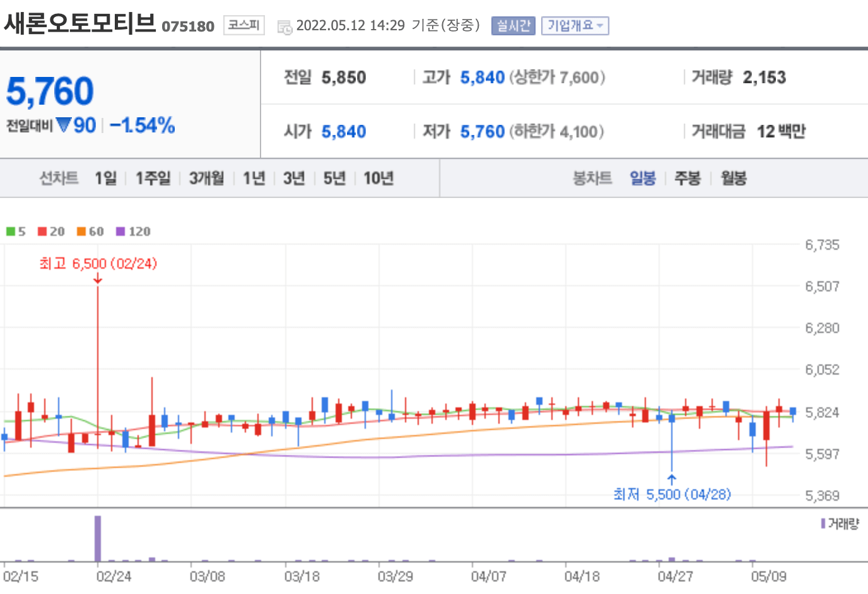Click the 5,369 y-axis price label
This screenshot has width=868, height=594.
click(822, 496)
